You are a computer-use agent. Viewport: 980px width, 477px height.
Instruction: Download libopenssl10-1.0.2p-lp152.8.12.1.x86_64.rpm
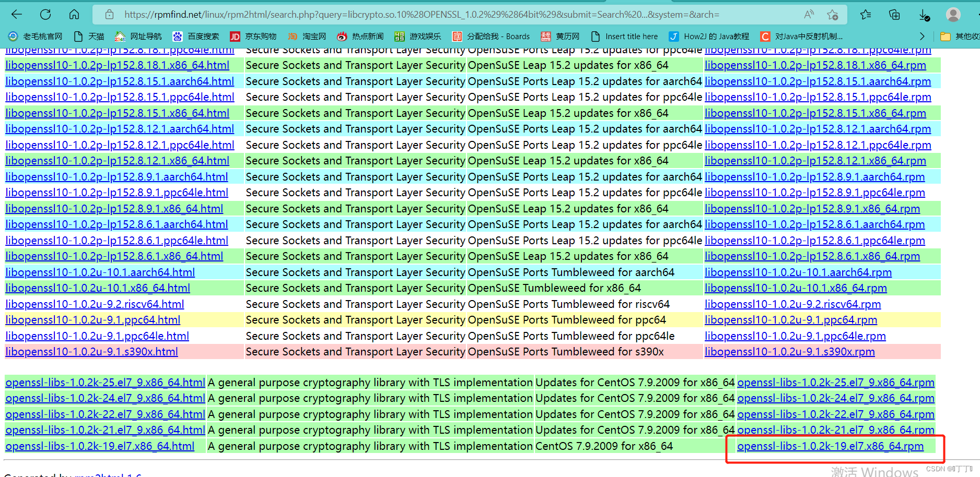[x=815, y=161]
